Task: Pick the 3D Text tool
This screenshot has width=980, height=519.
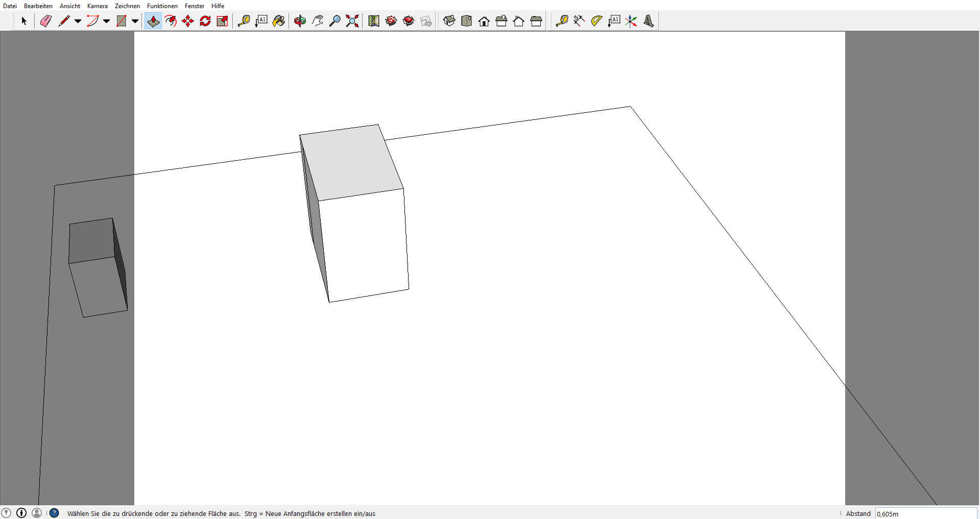Action: [649, 21]
